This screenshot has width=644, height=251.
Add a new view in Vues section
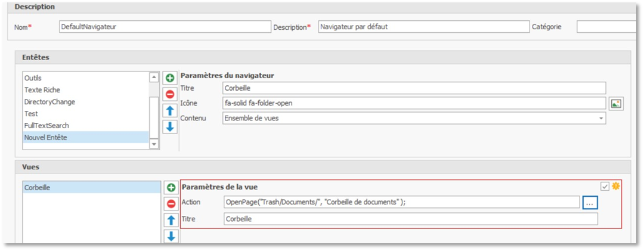tap(170, 188)
